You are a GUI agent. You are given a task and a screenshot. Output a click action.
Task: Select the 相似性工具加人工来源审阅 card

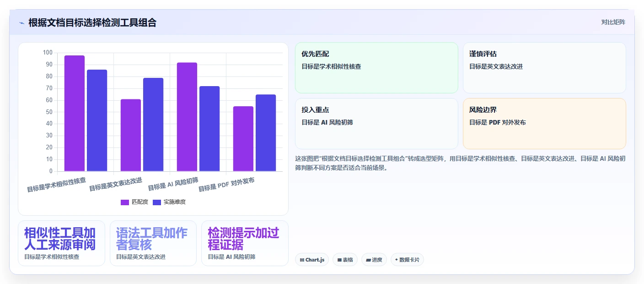(x=61, y=243)
